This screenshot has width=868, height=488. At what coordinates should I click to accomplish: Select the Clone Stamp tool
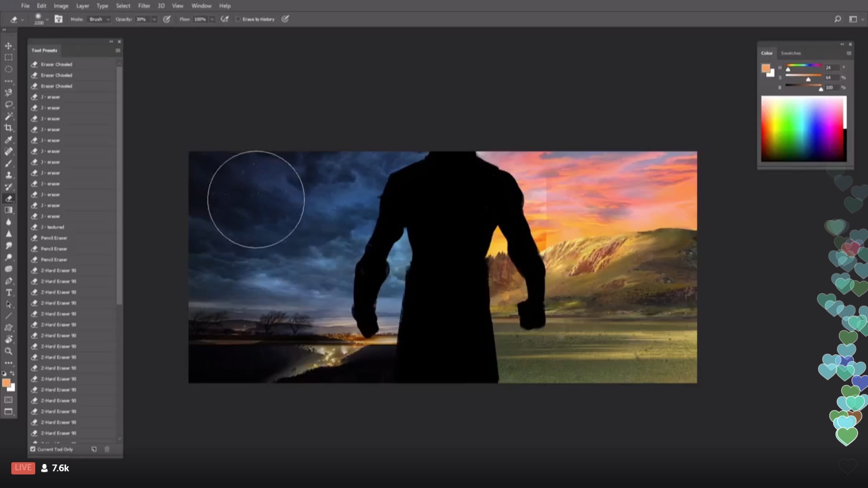[8, 175]
